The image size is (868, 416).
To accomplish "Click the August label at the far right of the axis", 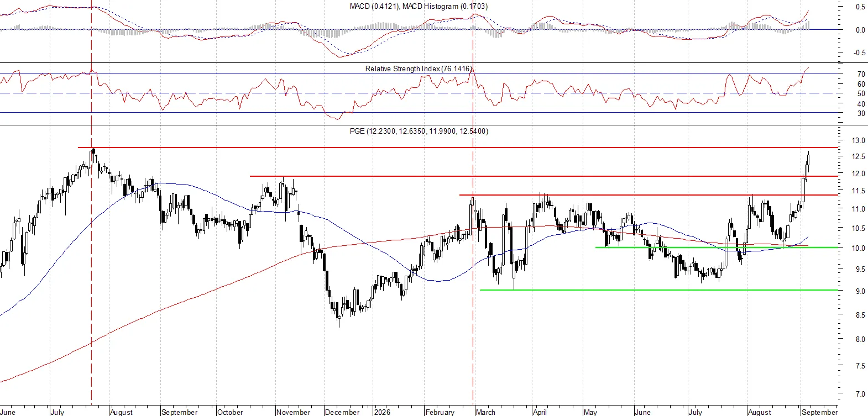I will [x=760, y=412].
